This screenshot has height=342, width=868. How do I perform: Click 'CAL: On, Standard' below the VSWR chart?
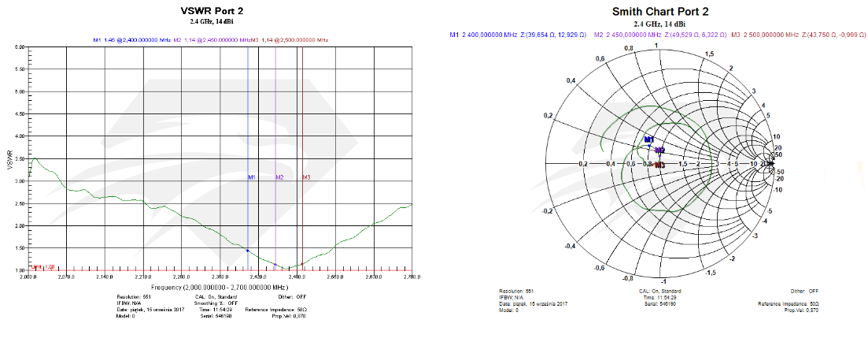tap(216, 297)
